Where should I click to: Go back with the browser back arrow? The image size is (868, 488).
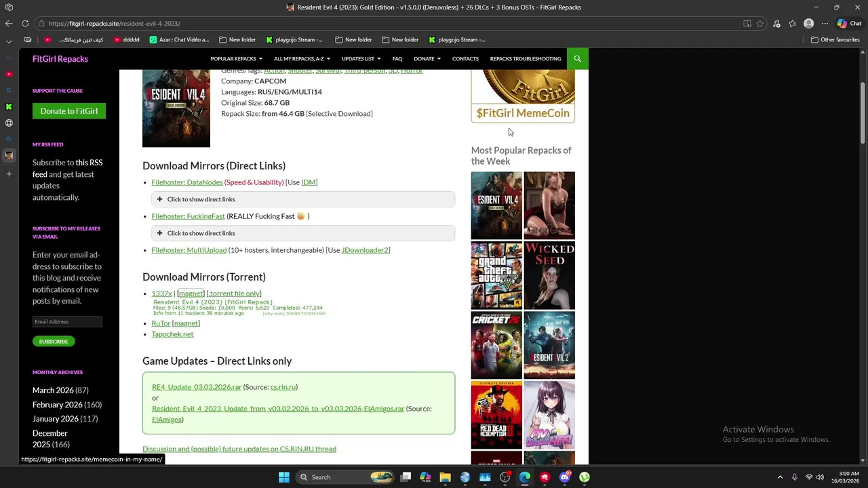(9, 23)
